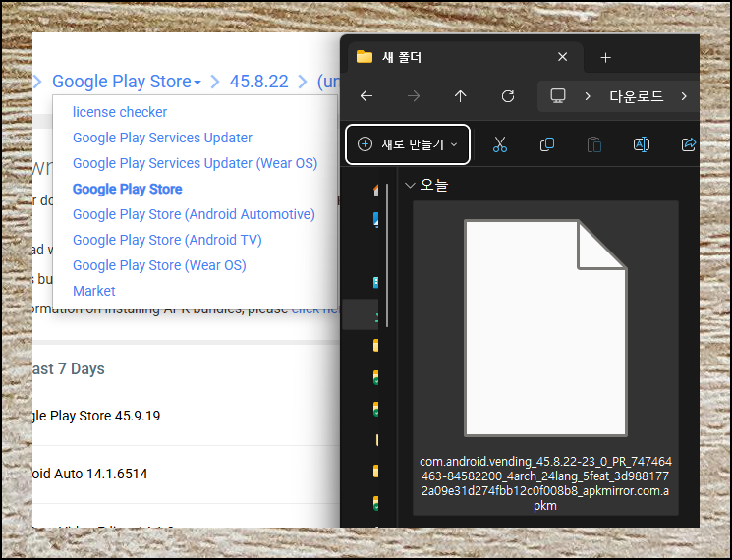The image size is (732, 560).
Task: Click the File Explorer sidebar scrollbar
Action: [387, 255]
